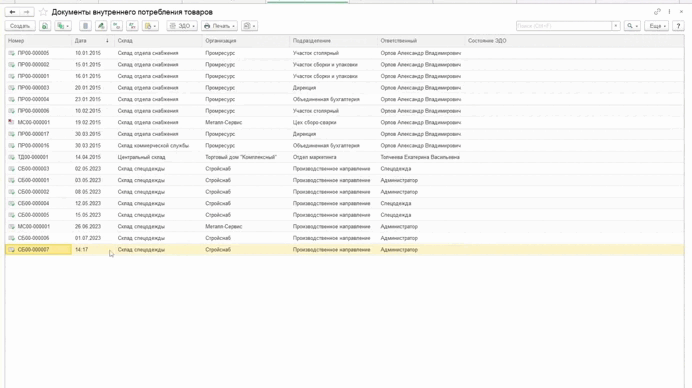Image resolution: width=692 pixels, height=388 pixels.
Task: Click the forward navigation arrow
Action: (x=26, y=12)
